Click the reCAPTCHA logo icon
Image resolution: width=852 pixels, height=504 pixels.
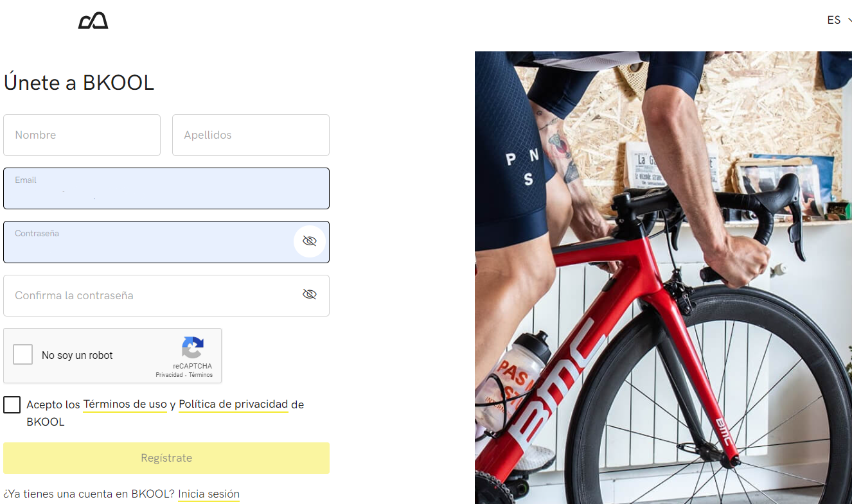[x=193, y=348]
